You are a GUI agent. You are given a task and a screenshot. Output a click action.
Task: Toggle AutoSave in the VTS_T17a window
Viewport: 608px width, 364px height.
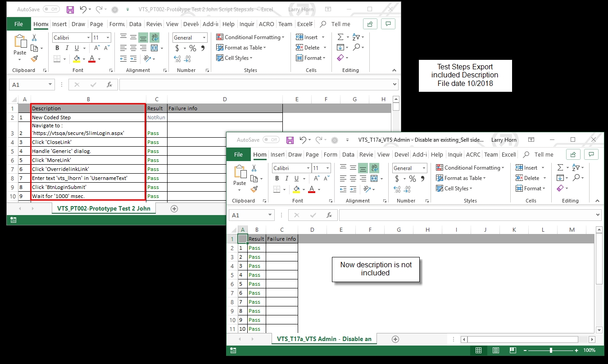[271, 140]
